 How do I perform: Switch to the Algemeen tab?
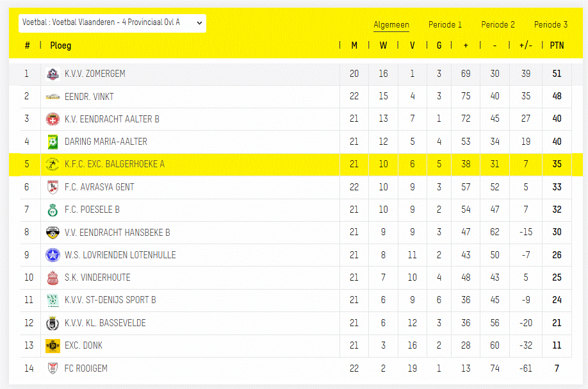point(391,25)
